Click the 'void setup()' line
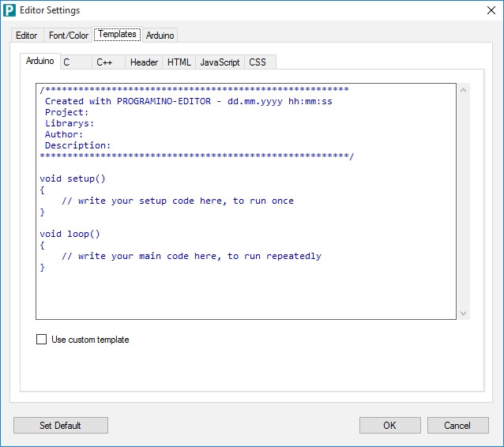The width and height of the screenshot is (504, 447). pyautogui.click(x=73, y=178)
